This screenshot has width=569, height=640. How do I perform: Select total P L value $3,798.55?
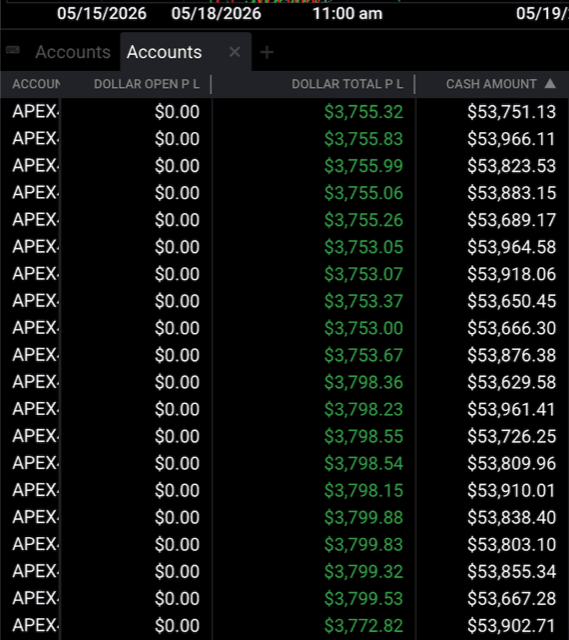coord(363,436)
